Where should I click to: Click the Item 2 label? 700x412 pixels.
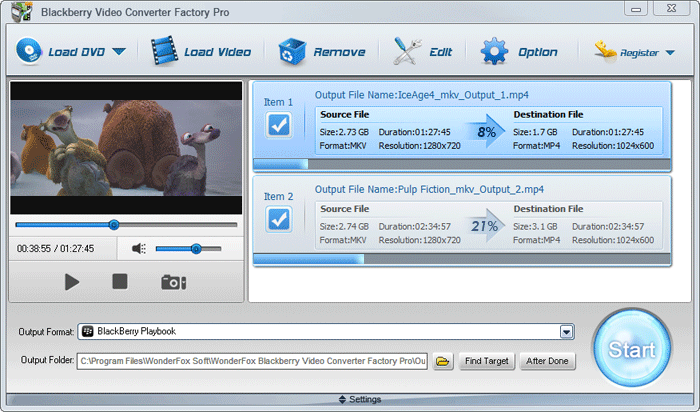(x=278, y=196)
